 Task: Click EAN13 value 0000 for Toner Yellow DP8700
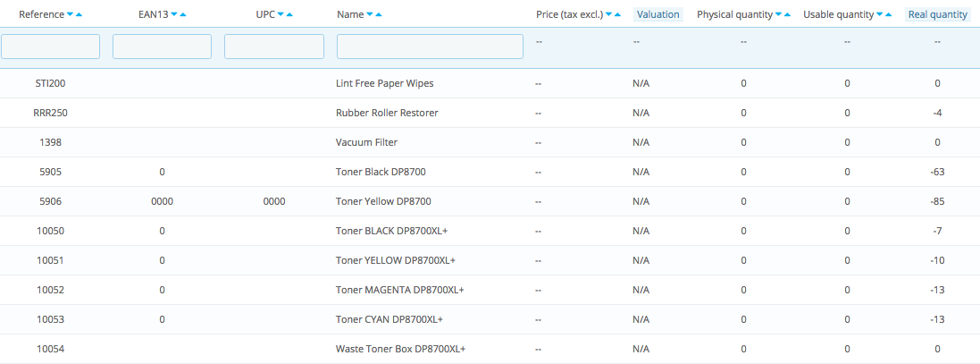pyautogui.click(x=162, y=201)
